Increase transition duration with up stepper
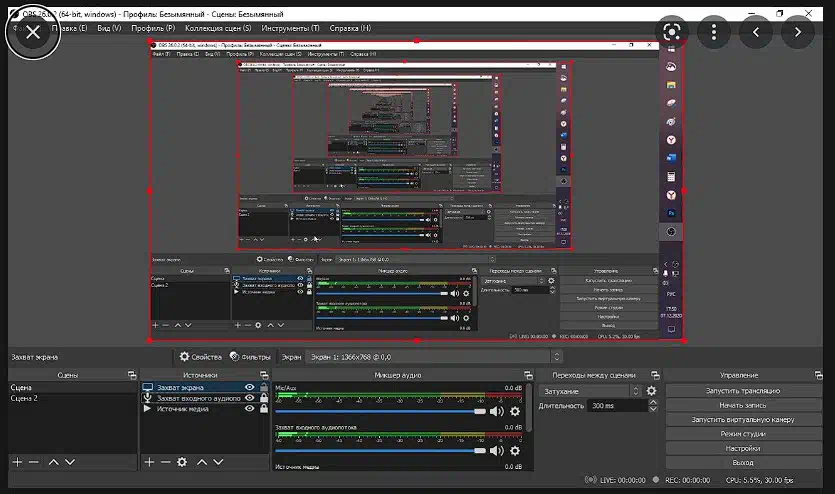This screenshot has height=494, width=835. 653,402
